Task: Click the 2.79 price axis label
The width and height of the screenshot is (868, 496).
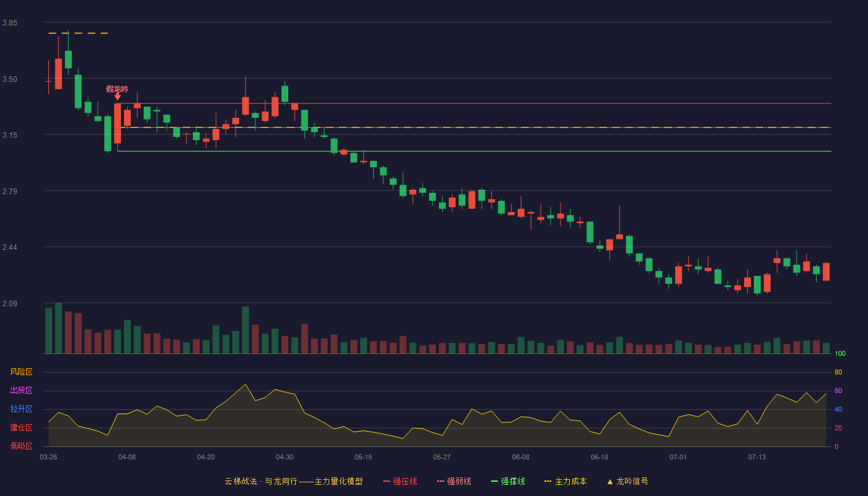Action: [10, 192]
